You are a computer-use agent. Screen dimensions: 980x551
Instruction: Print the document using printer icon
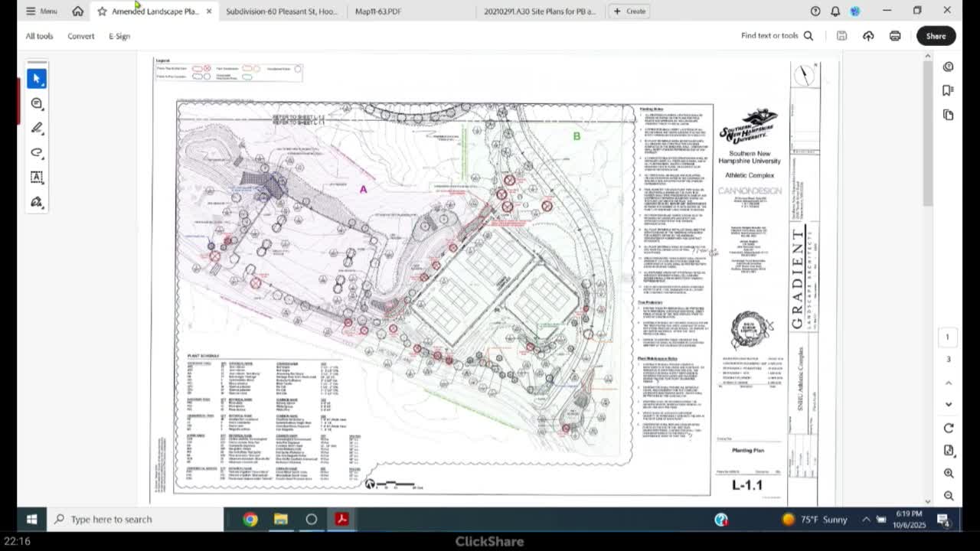894,36
